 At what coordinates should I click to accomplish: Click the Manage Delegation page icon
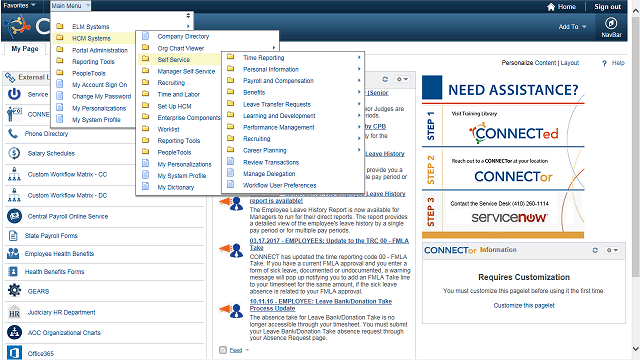231,173
